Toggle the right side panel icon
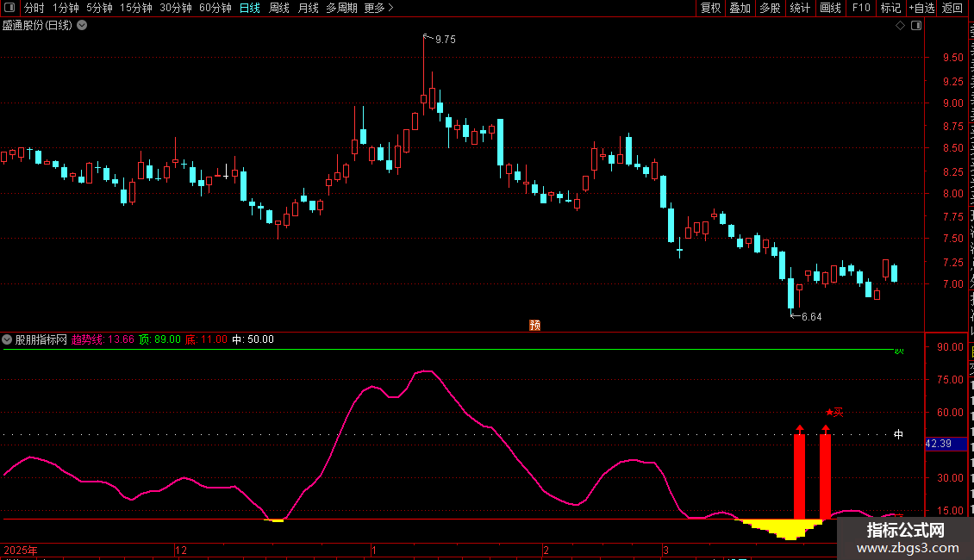Viewport: 974px width, 560px height. pyautogui.click(x=916, y=26)
